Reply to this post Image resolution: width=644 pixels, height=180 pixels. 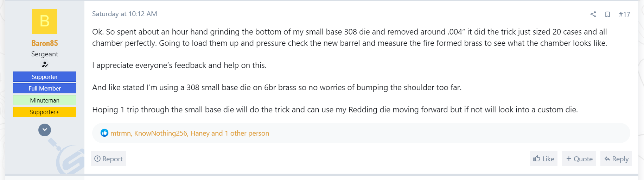pyautogui.click(x=616, y=159)
